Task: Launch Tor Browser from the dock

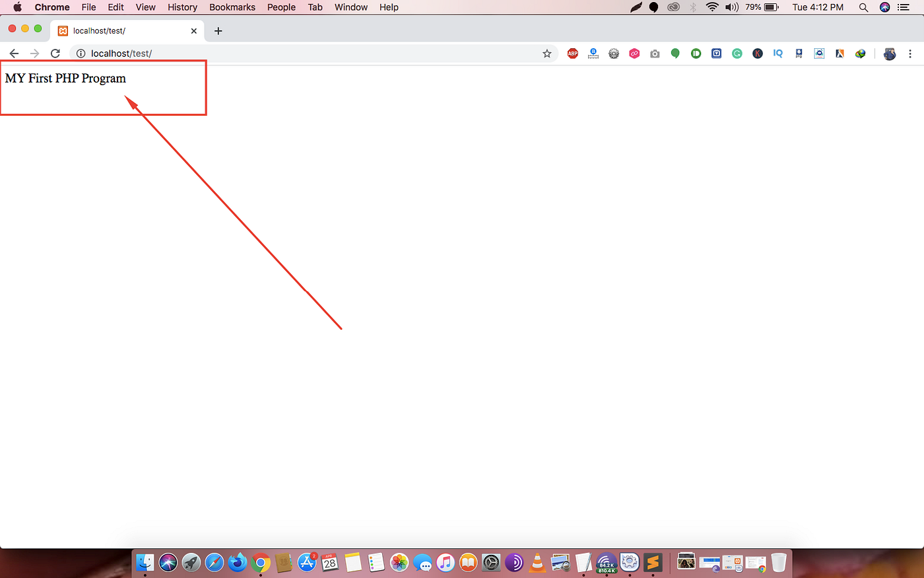Action: 514,563
